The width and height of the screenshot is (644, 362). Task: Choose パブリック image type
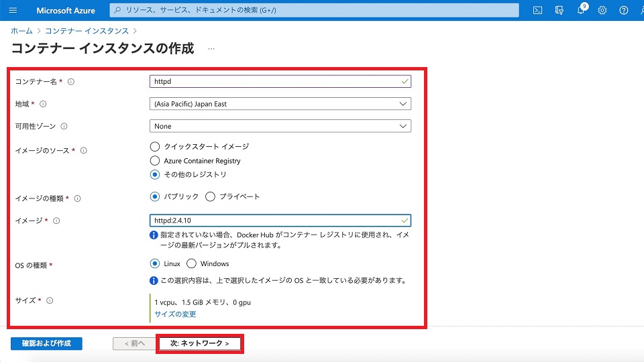(155, 196)
